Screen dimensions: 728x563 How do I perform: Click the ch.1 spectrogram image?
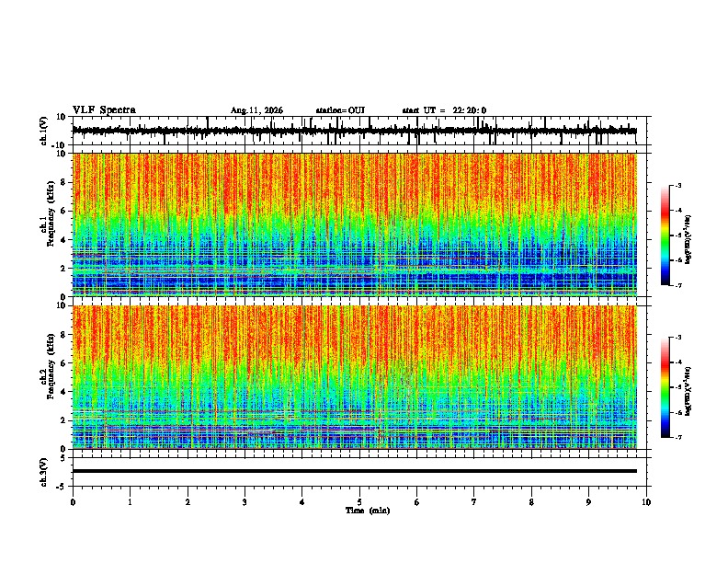[355, 224]
